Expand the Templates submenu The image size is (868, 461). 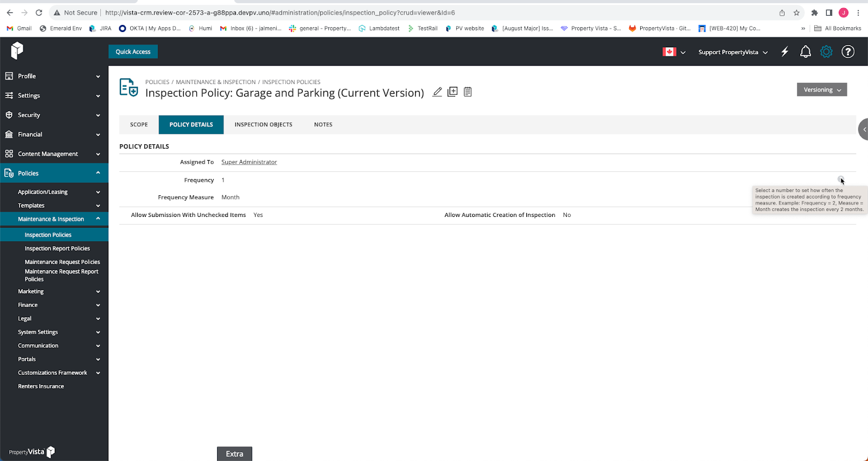54,206
